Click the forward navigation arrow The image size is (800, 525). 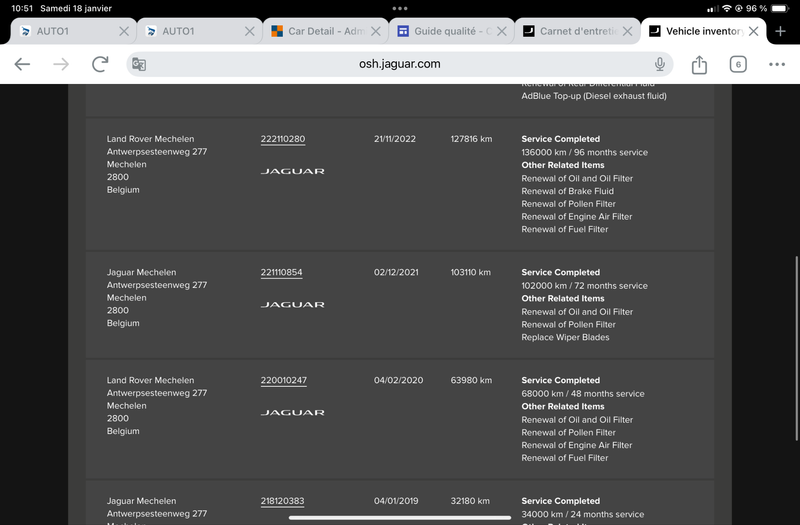pyautogui.click(x=61, y=64)
